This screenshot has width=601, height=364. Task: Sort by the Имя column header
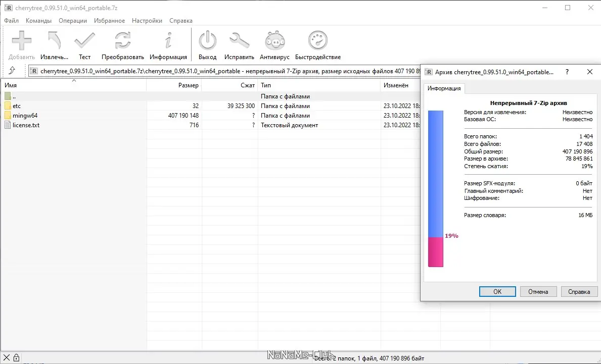[x=74, y=85]
